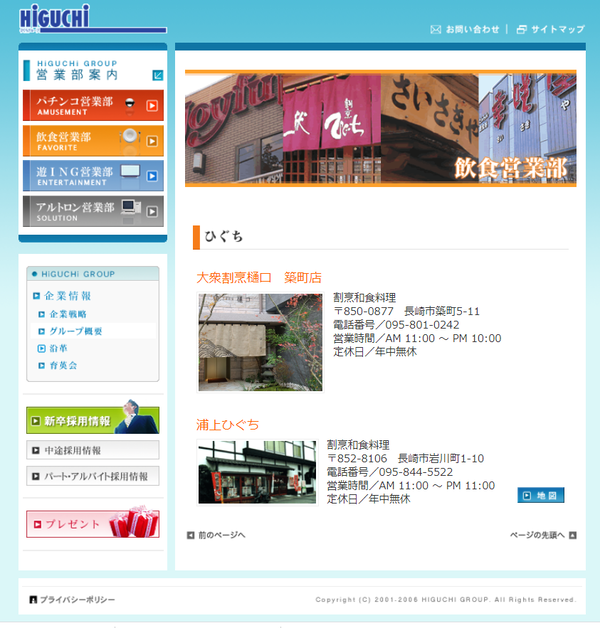Image resolution: width=600 pixels, height=628 pixels.
Task: Click the 飲食営業部 header banner image
Action: pyautogui.click(x=381, y=128)
